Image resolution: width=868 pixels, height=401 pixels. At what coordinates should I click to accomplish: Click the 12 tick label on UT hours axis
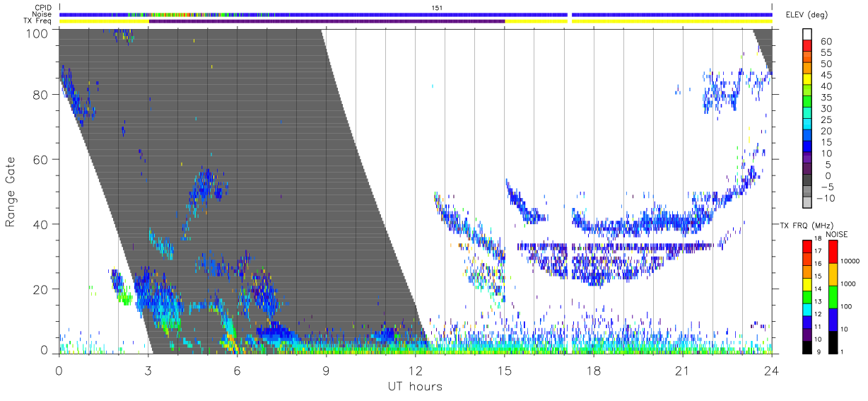click(416, 371)
